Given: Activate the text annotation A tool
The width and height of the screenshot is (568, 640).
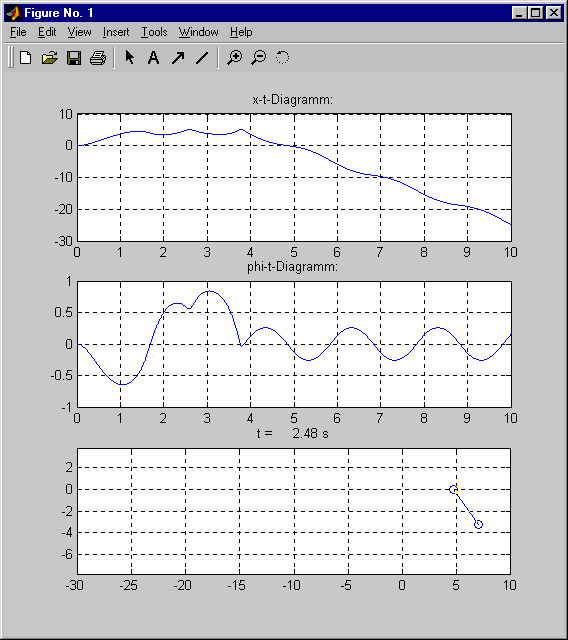Looking at the screenshot, I should [153, 58].
